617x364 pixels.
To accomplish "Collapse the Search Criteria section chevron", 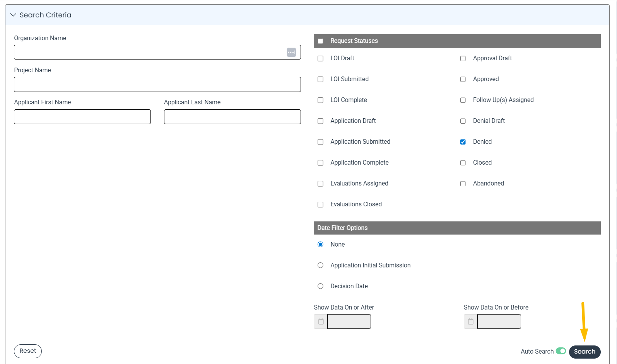I will [13, 15].
